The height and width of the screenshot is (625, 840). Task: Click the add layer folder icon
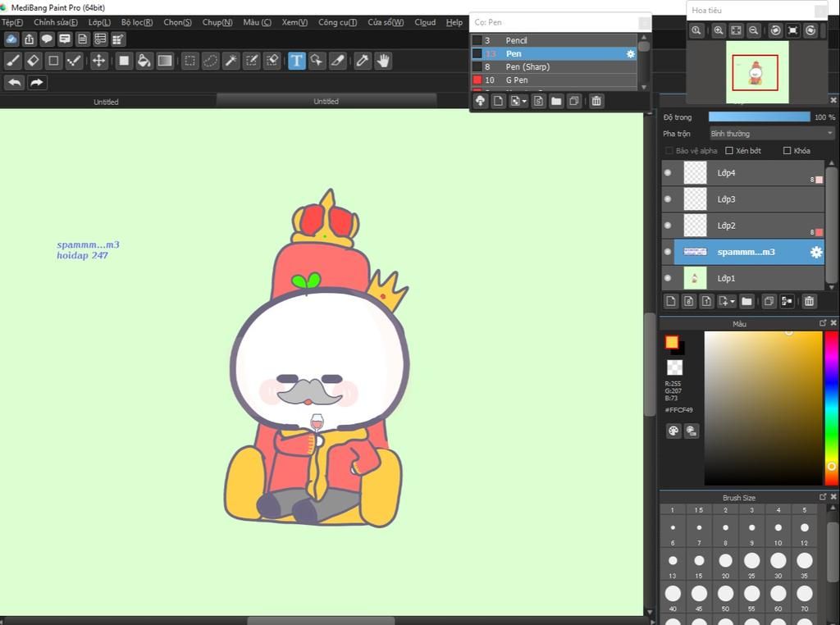pos(746,301)
